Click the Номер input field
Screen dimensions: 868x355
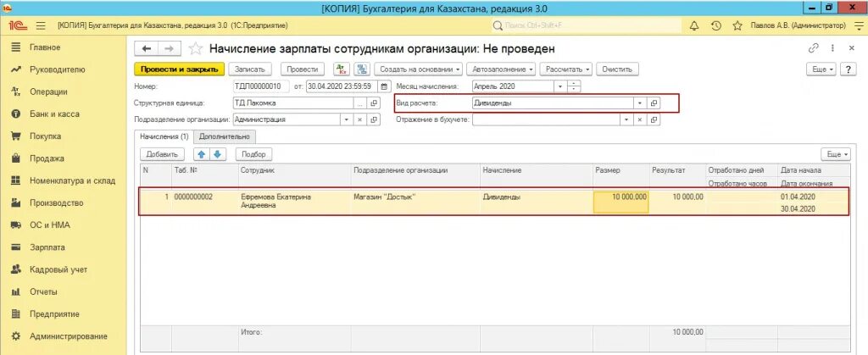[261, 86]
